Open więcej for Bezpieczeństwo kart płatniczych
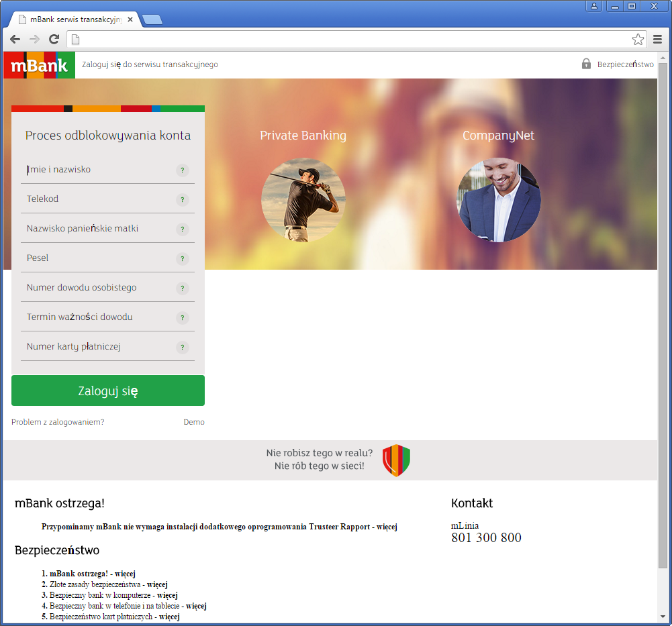The height and width of the screenshot is (626, 672). (169, 617)
